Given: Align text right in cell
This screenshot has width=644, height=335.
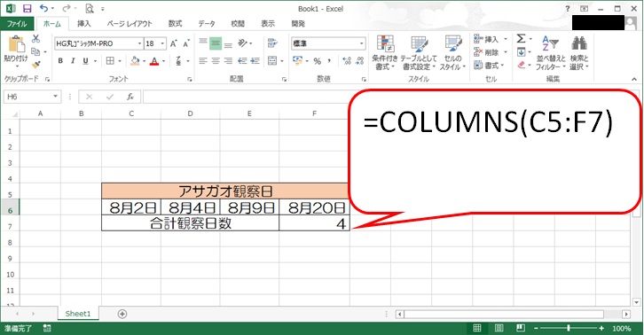Looking at the screenshot, I should point(228,61).
